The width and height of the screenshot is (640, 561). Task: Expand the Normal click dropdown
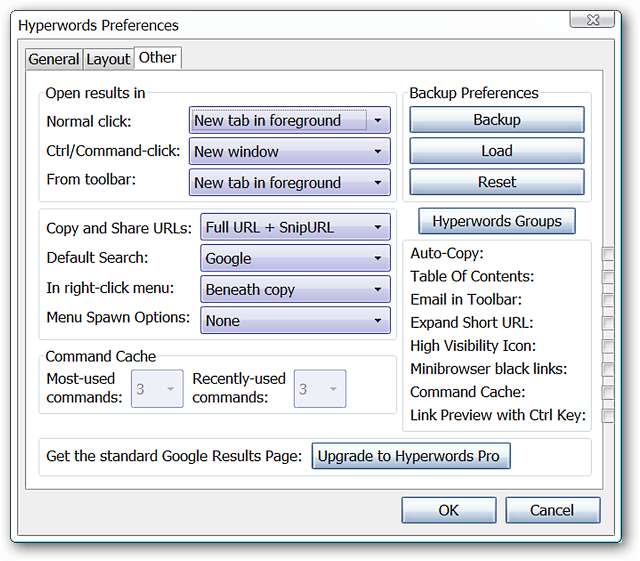(289, 121)
